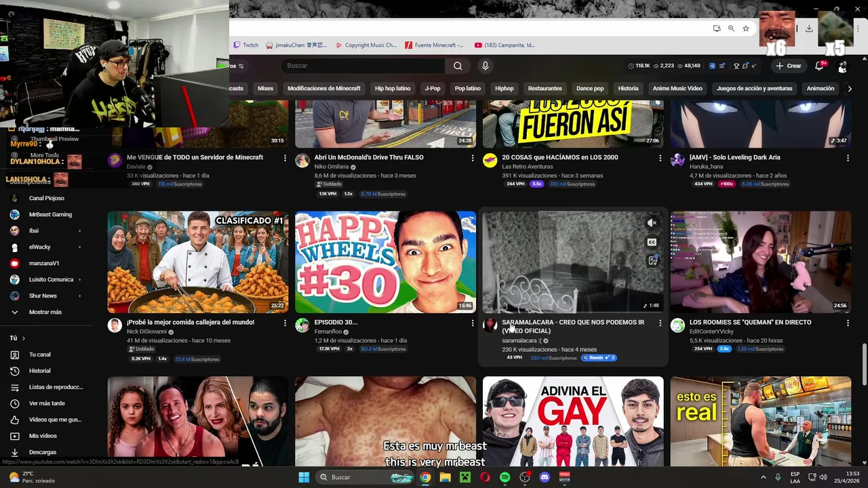
Task: Bookmark this page with the star icon
Action: click(746, 28)
